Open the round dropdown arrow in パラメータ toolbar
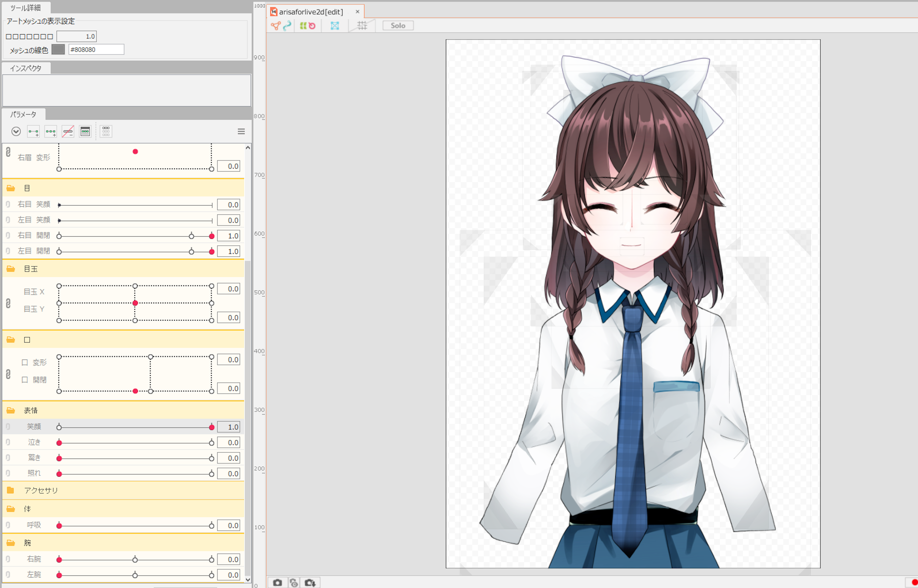 click(x=16, y=132)
